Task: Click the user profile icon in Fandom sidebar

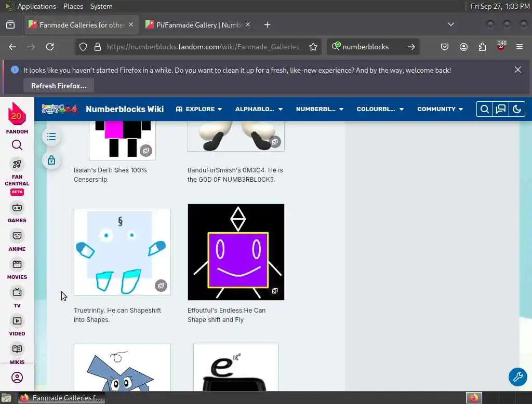Action: pyautogui.click(x=17, y=378)
